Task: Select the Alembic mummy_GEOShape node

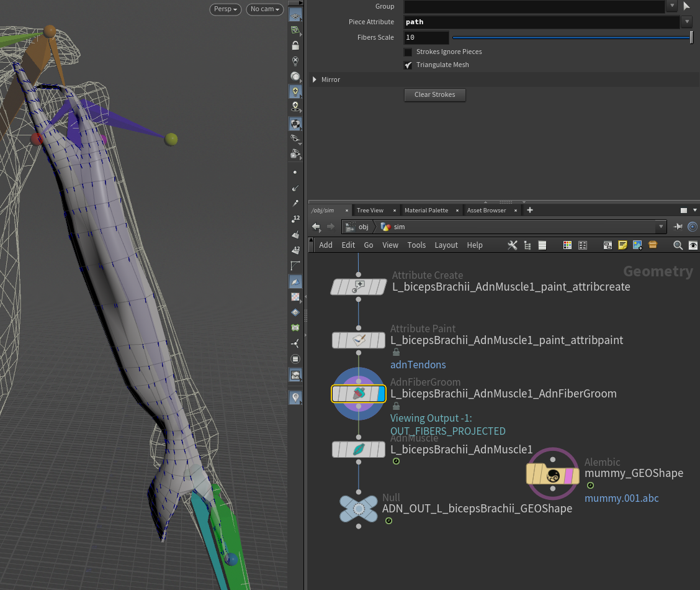Action: tap(552, 476)
